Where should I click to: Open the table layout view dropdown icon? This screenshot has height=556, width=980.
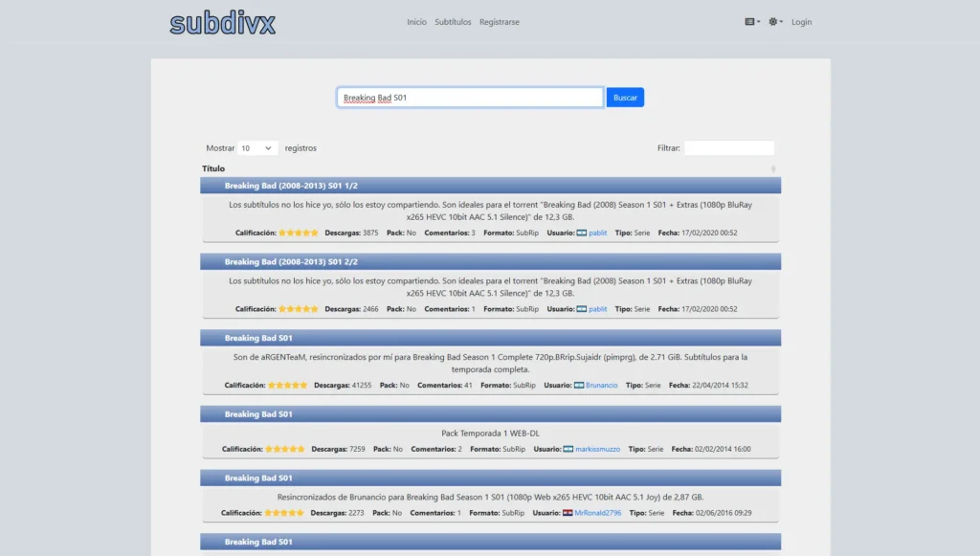[x=752, y=22]
